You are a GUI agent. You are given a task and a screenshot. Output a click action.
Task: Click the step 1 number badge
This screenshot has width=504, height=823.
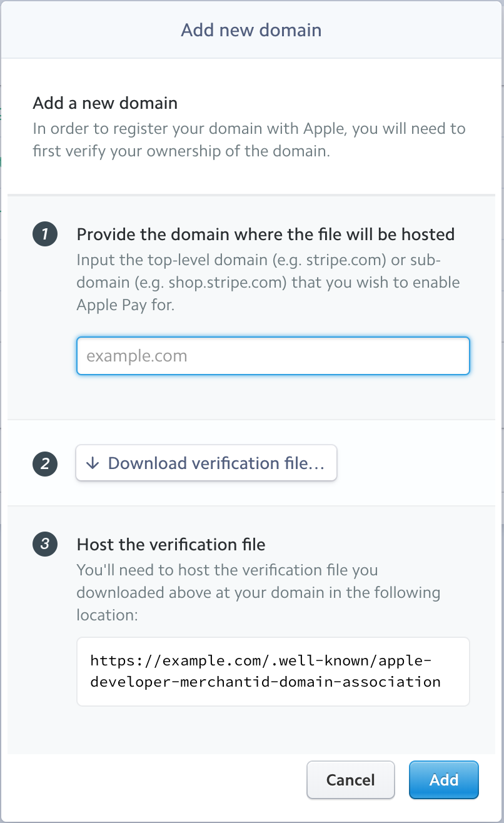(x=45, y=235)
